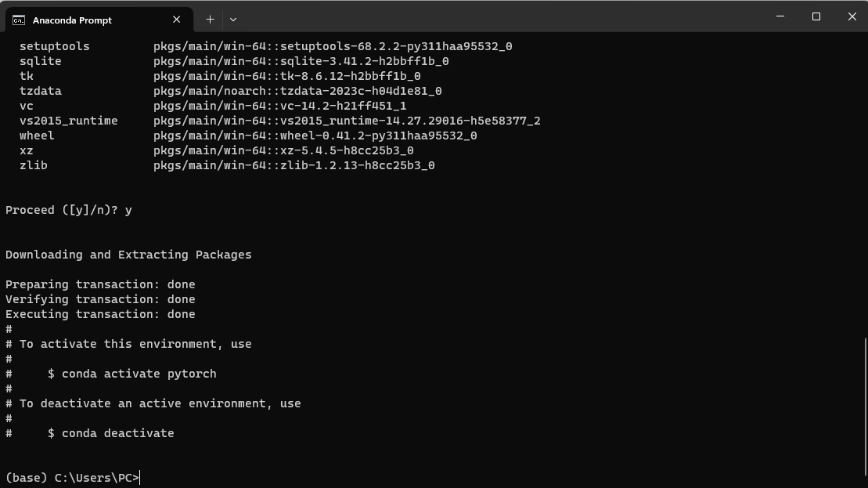The width and height of the screenshot is (868, 488).
Task: Maximize the terminal window
Action: [x=816, y=16]
